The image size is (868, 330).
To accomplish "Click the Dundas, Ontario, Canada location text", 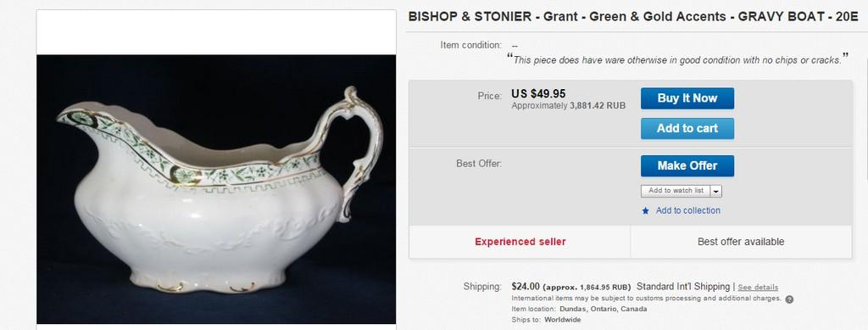I will 604,309.
